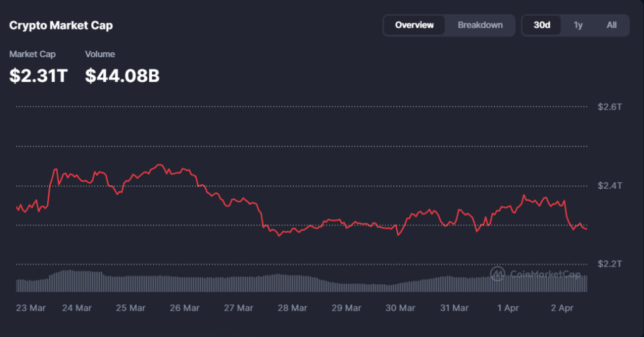Click the Volume label
The width and height of the screenshot is (644, 337).
100,54
